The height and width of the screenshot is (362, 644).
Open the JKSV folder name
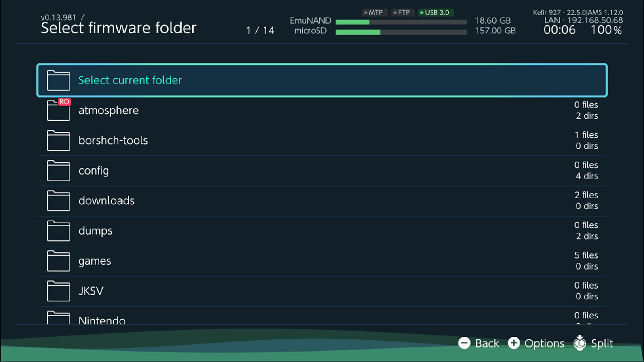91,291
